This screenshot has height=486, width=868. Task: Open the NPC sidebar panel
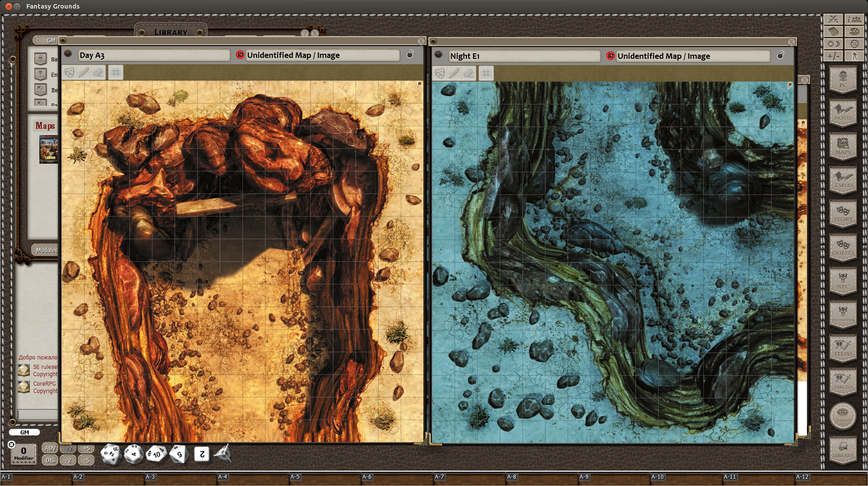(x=843, y=281)
